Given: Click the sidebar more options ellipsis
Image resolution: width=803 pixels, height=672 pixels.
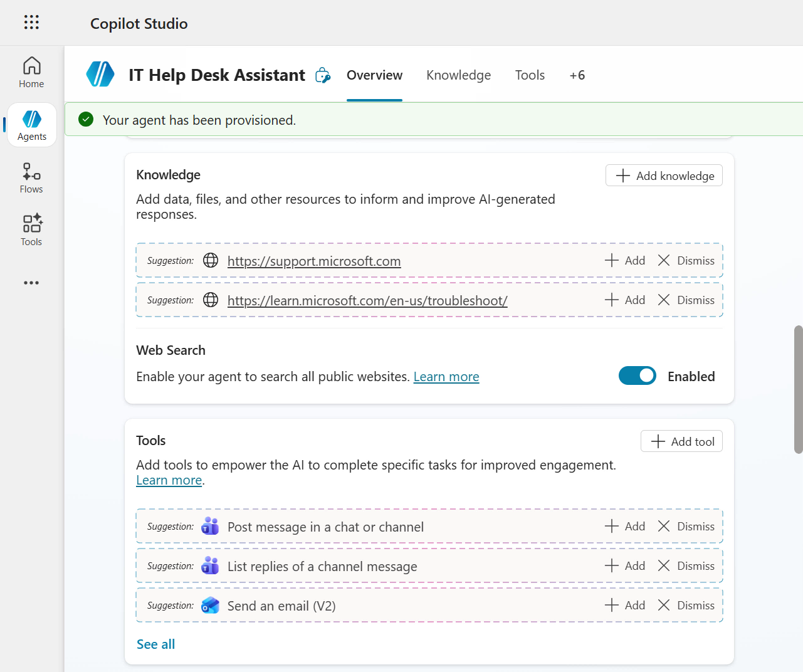Looking at the screenshot, I should tap(31, 283).
